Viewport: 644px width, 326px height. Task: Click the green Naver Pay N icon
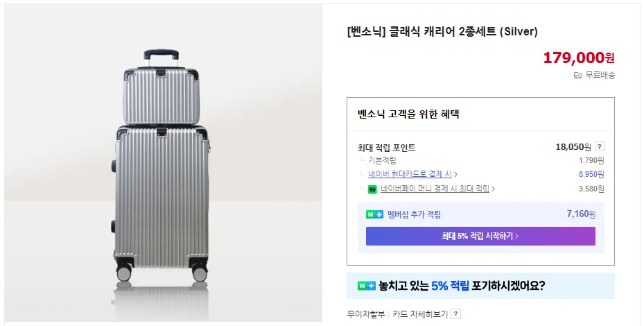tap(372, 189)
